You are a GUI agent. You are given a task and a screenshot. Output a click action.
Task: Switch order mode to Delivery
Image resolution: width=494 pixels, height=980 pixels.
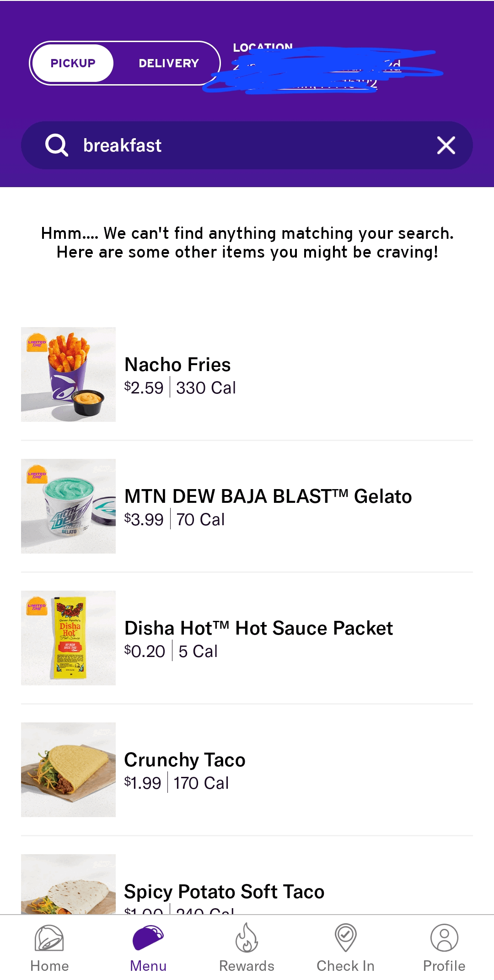[169, 63]
